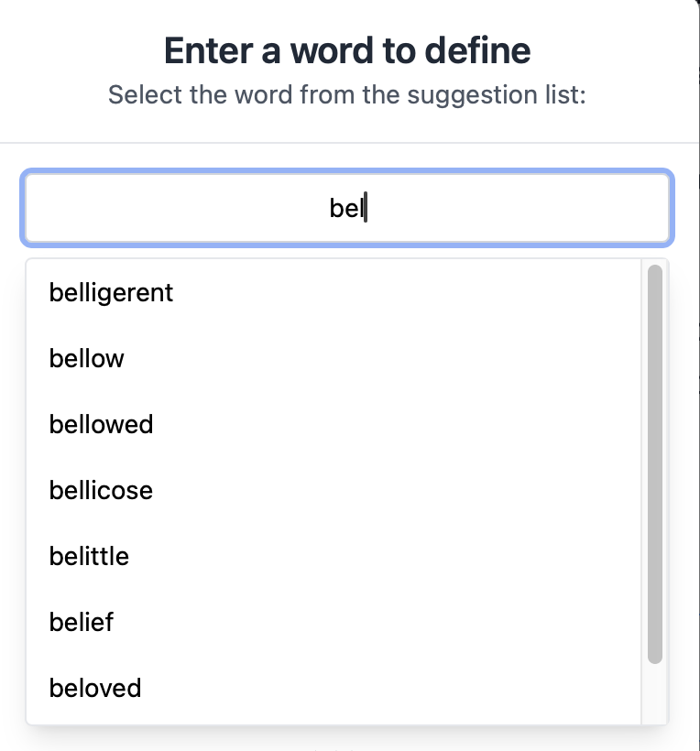The image size is (700, 751).
Task: Click the word input field containing "bel"
Action: point(346,209)
